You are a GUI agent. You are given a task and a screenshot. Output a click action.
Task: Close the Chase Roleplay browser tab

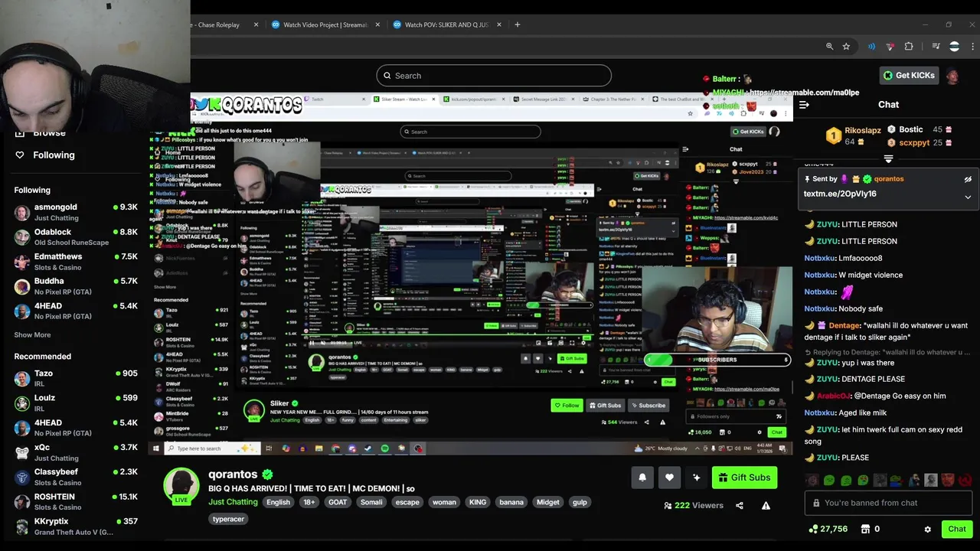(x=256, y=24)
